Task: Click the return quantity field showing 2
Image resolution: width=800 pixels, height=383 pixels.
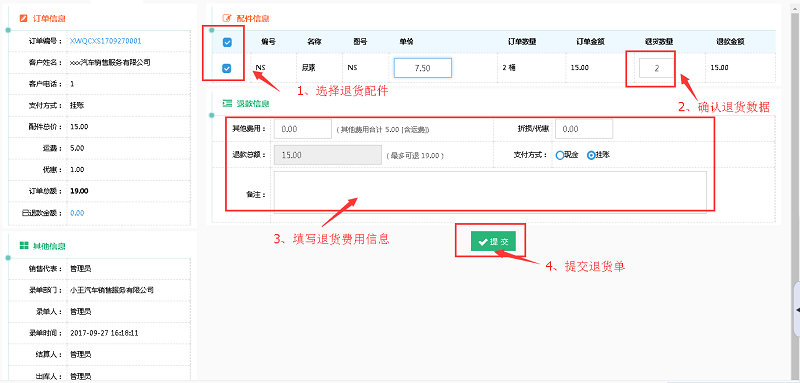Action: coord(656,68)
